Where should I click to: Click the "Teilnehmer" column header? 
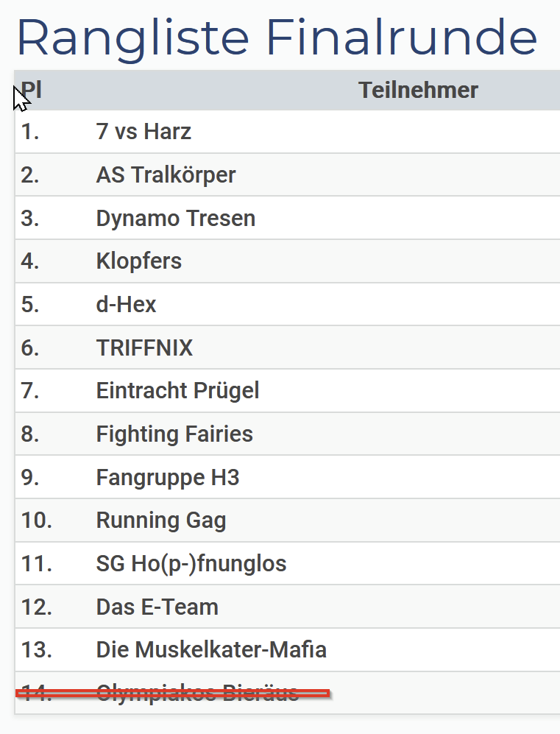pos(418,91)
